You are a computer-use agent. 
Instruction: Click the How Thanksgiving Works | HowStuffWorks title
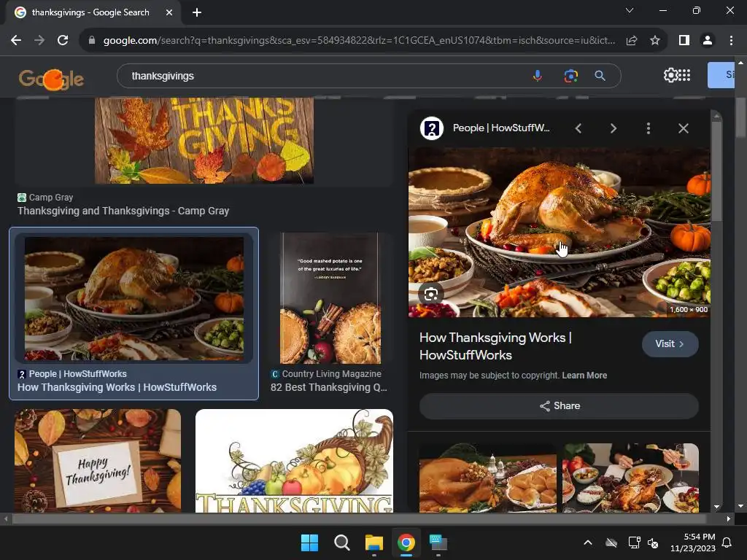point(495,346)
